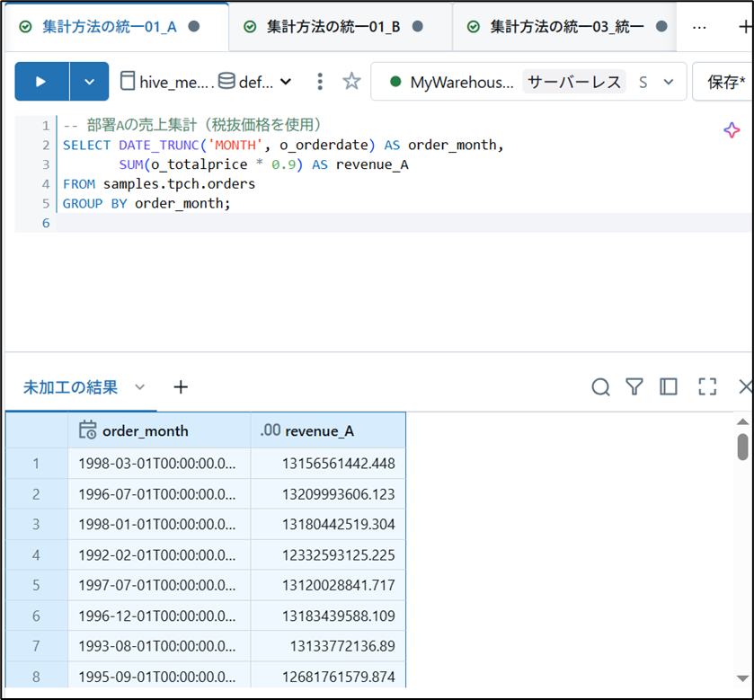Screen dimensions: 754x700
Task: Open the def... schema selector
Action: point(255,82)
